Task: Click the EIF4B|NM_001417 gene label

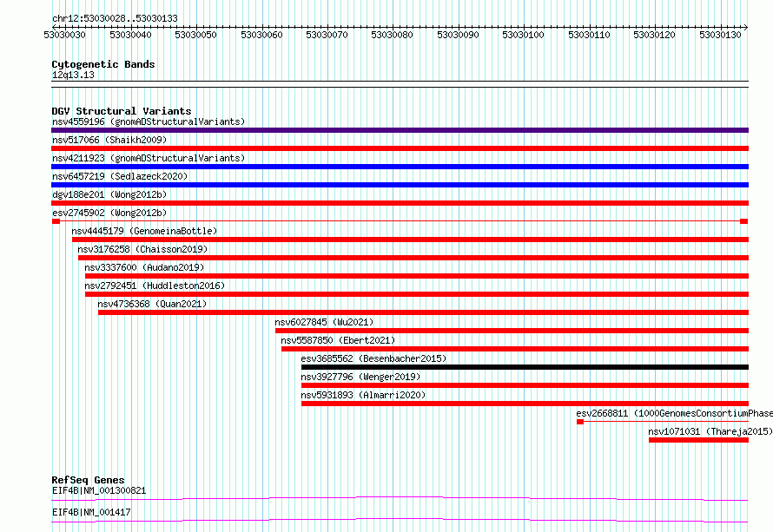Action: tap(91, 512)
